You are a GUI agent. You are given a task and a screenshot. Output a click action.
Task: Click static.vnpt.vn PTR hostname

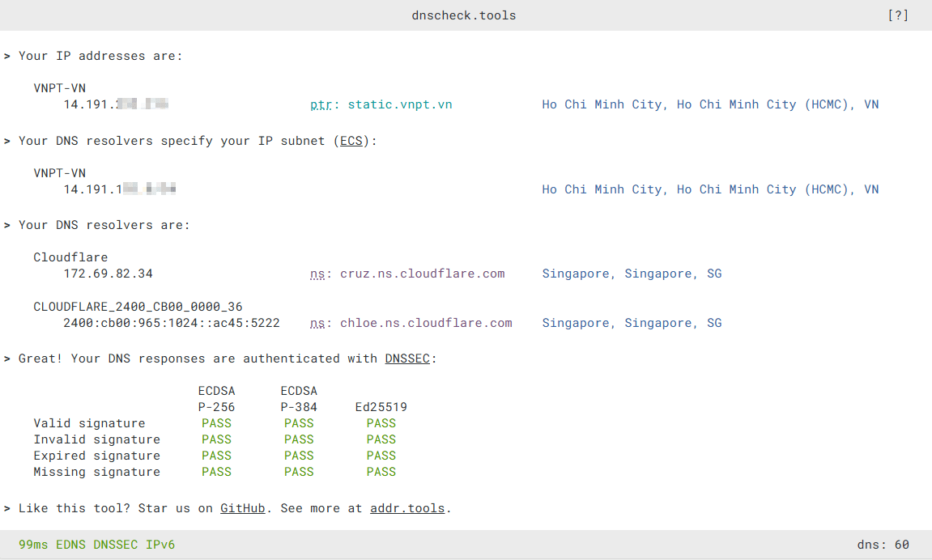click(400, 104)
